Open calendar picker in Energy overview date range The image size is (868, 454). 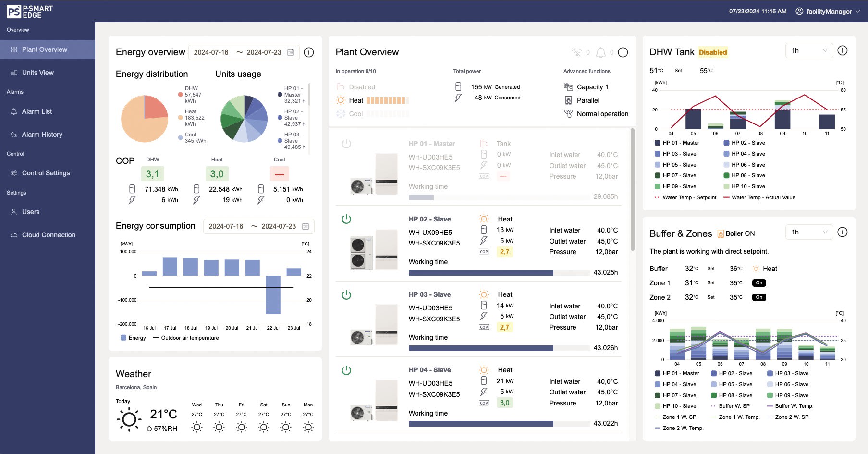291,52
